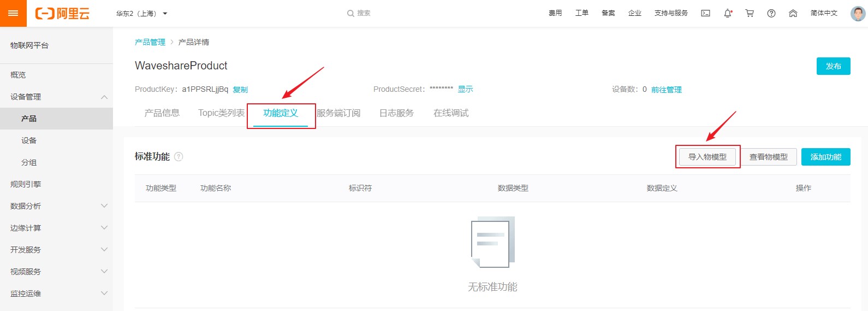Click the 查看物模型 button
Image resolution: width=868 pixels, height=311 pixels.
769,157
